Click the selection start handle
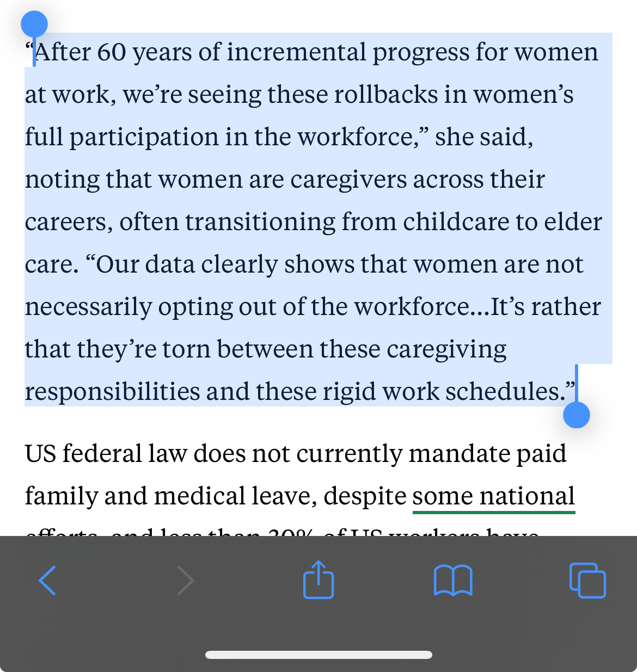 tap(34, 25)
